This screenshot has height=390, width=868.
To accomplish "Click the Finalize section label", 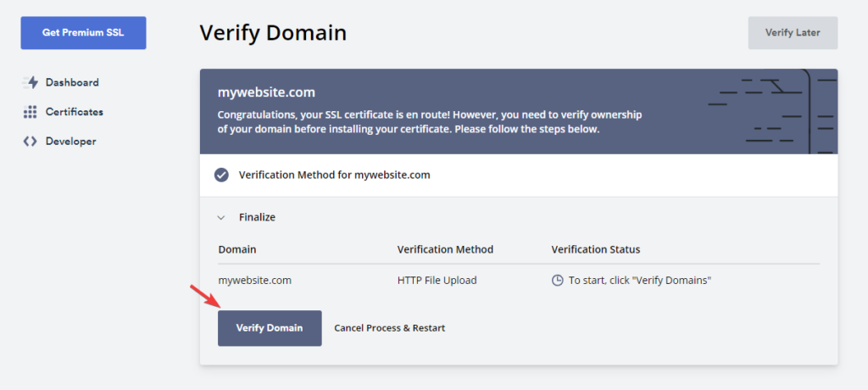I will 257,218.
